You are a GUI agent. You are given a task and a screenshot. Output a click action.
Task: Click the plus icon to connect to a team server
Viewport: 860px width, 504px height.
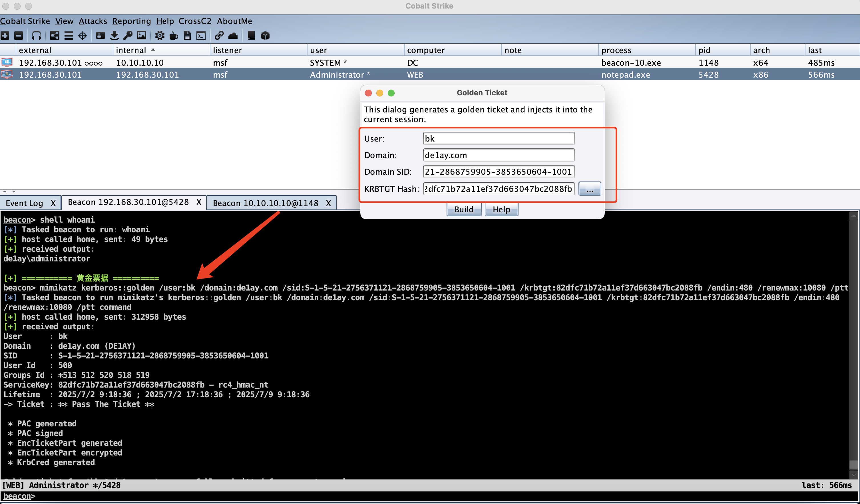5,35
